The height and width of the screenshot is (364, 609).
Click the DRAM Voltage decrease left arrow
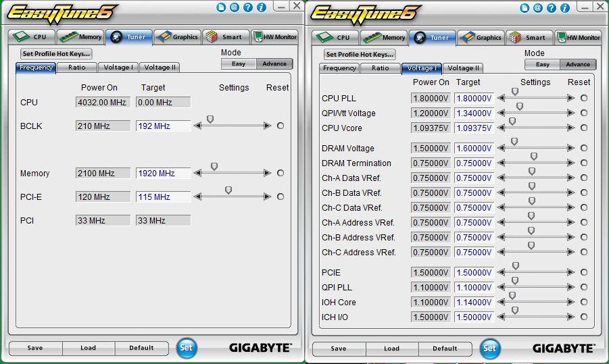(501, 148)
